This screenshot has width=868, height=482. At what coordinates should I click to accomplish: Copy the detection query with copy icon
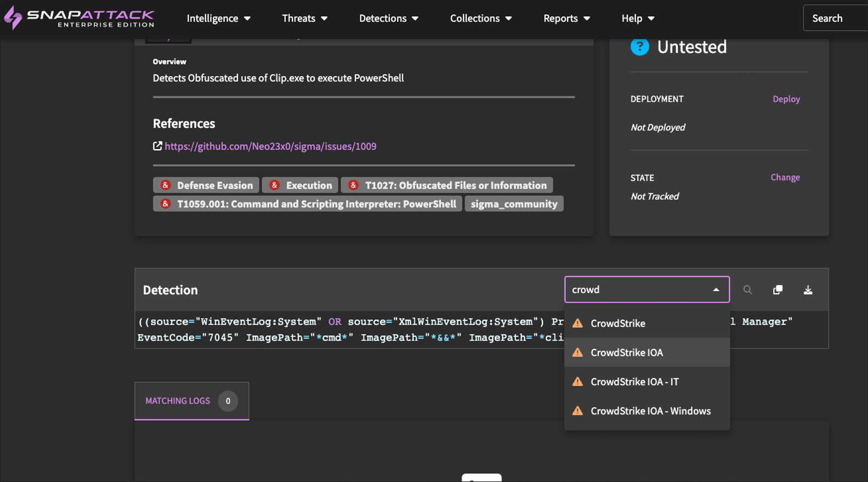pos(778,290)
